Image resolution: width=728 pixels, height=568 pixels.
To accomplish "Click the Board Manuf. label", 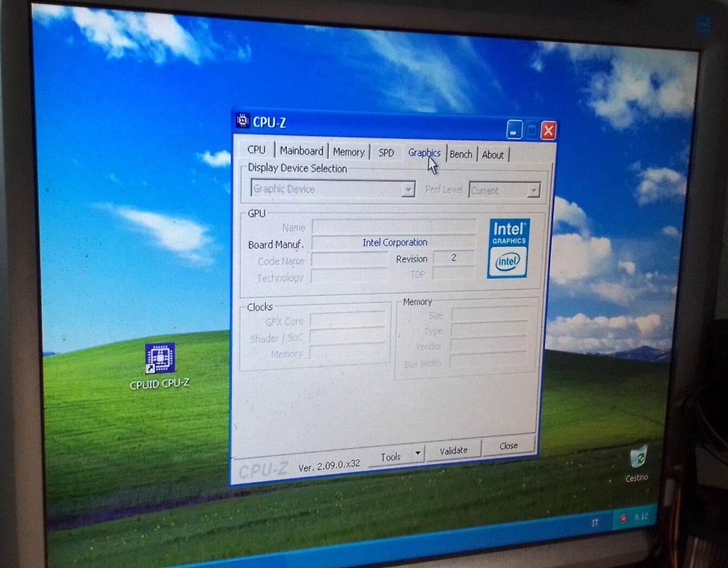I will pos(276,245).
